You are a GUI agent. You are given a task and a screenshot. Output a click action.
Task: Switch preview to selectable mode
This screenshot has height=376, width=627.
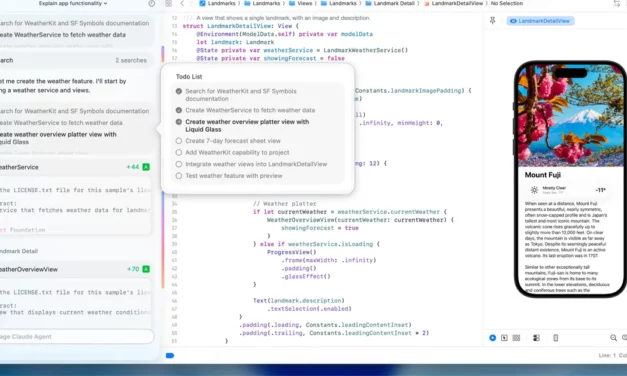point(504,338)
